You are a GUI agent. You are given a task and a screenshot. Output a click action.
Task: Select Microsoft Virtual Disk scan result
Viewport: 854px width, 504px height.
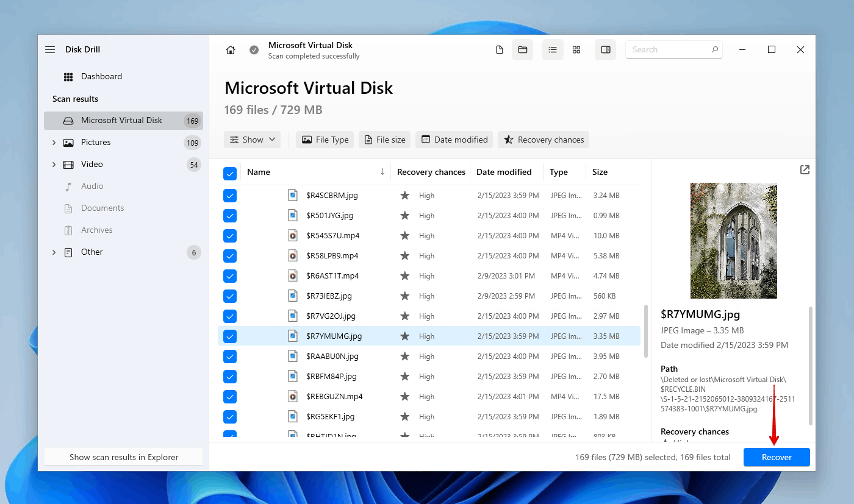(121, 121)
